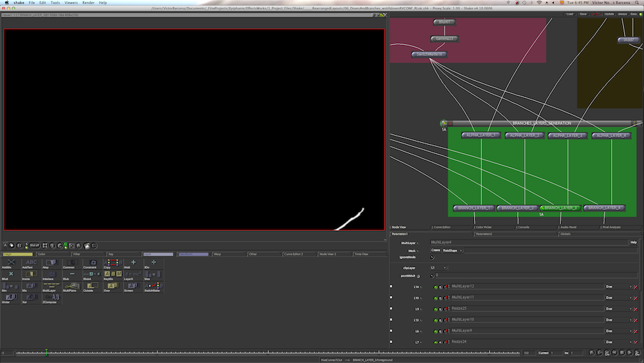Click the MultiLayer node icon

[x=50, y=286]
